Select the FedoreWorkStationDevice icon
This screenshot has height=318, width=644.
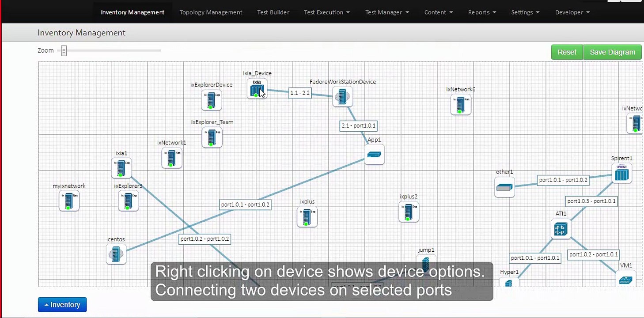point(342,97)
